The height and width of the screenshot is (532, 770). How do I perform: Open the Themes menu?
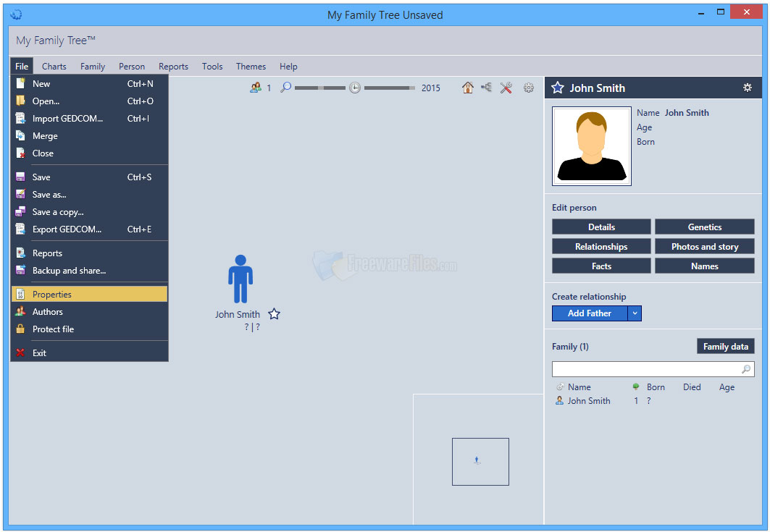[251, 66]
